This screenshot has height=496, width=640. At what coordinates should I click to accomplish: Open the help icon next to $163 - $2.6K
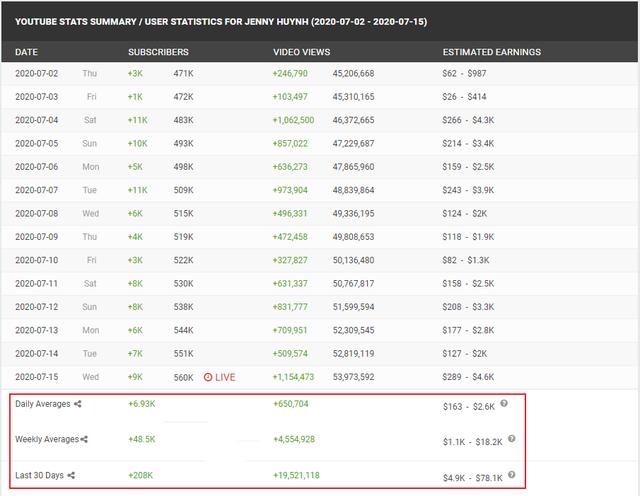[x=504, y=403]
